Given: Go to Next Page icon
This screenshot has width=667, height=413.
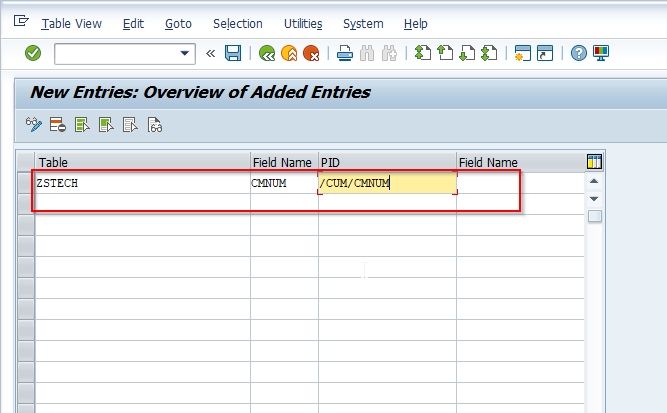Looking at the screenshot, I should [467, 53].
